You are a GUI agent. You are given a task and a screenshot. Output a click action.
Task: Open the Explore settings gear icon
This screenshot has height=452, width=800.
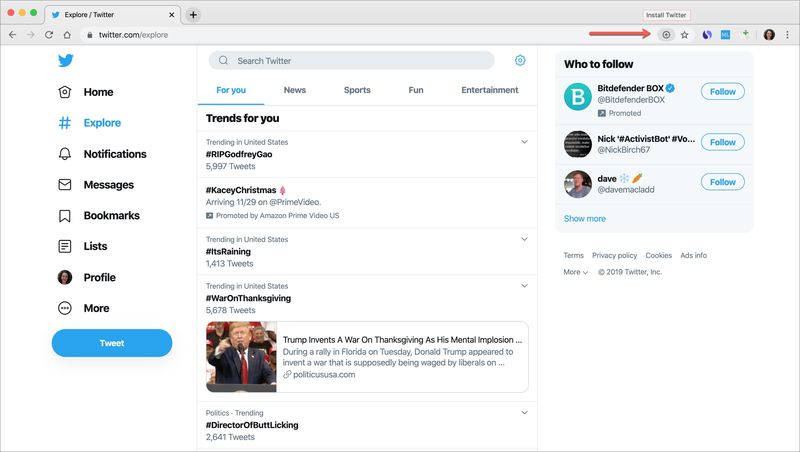pyautogui.click(x=520, y=60)
